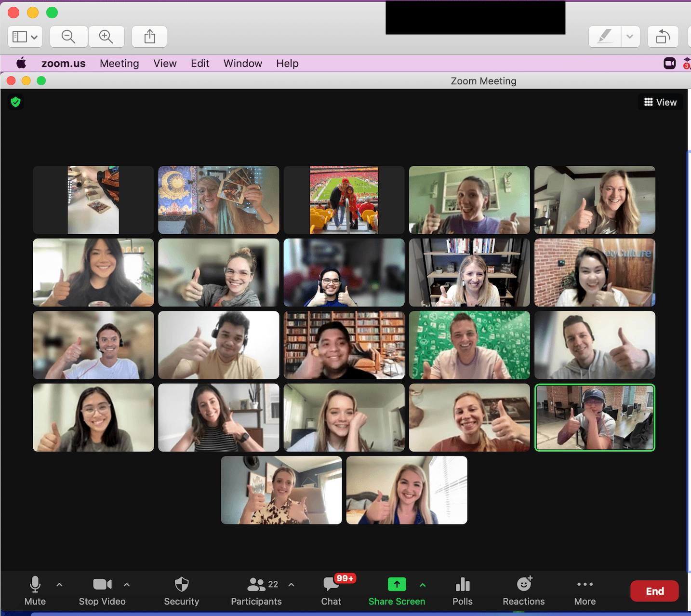Expand green share options arrow
Viewport: 691px width, 616px height.
pyautogui.click(x=423, y=585)
